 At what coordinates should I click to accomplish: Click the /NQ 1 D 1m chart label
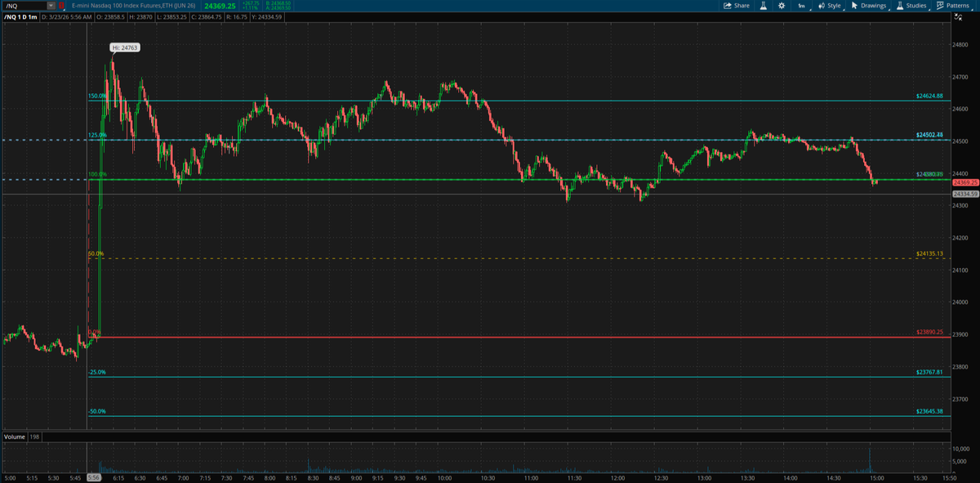tap(20, 16)
